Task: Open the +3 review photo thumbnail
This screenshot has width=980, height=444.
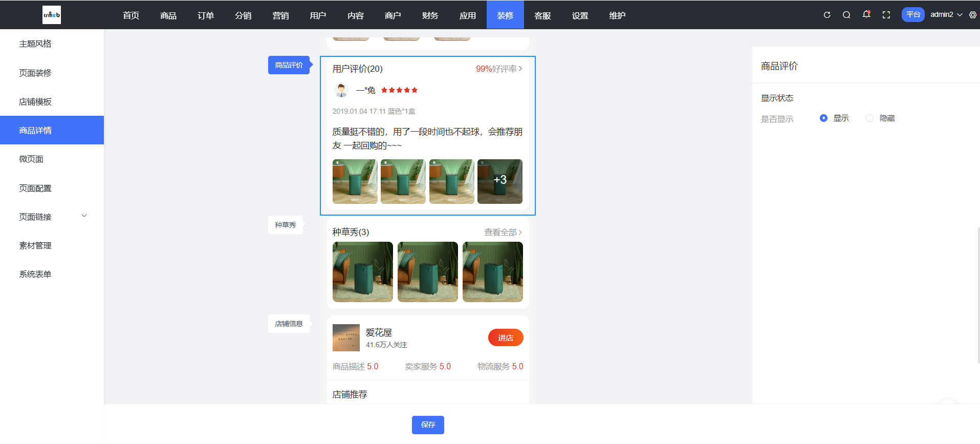Action: tap(499, 181)
